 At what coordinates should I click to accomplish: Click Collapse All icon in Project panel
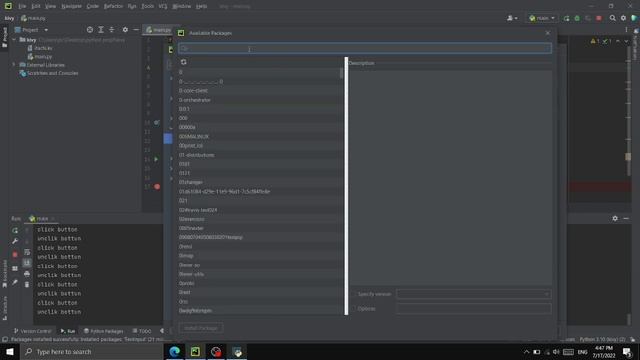click(x=111, y=30)
